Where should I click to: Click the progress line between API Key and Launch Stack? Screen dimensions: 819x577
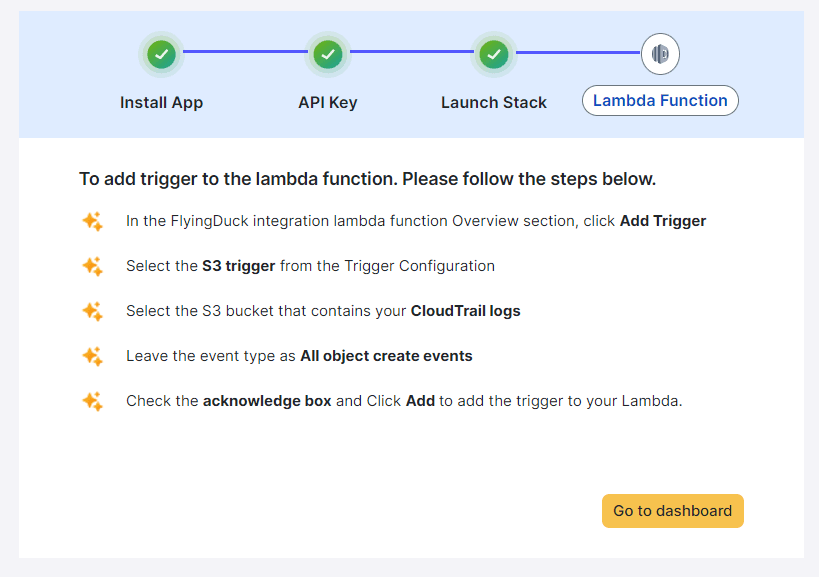pos(410,52)
